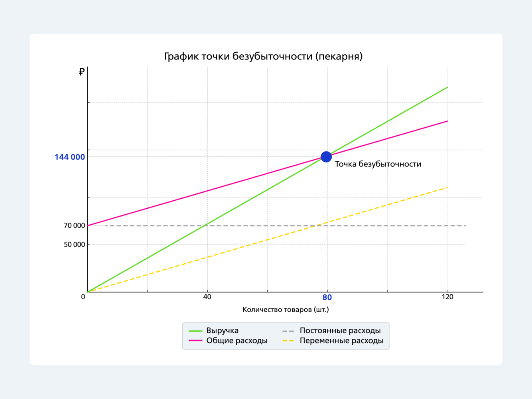This screenshot has width=532, height=399.
Task: Select the Переменные расходы legend label
Action: (x=341, y=341)
